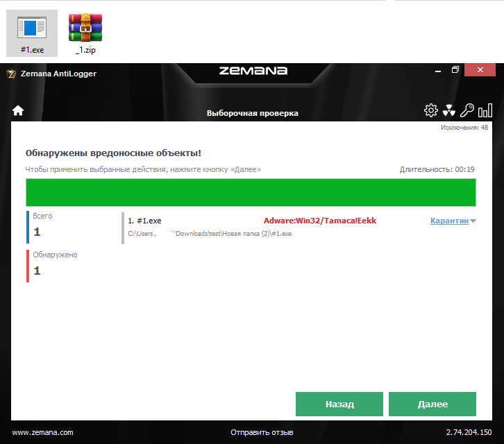Click the detected file path text
The height and width of the screenshot is (444, 504).
click(x=210, y=234)
